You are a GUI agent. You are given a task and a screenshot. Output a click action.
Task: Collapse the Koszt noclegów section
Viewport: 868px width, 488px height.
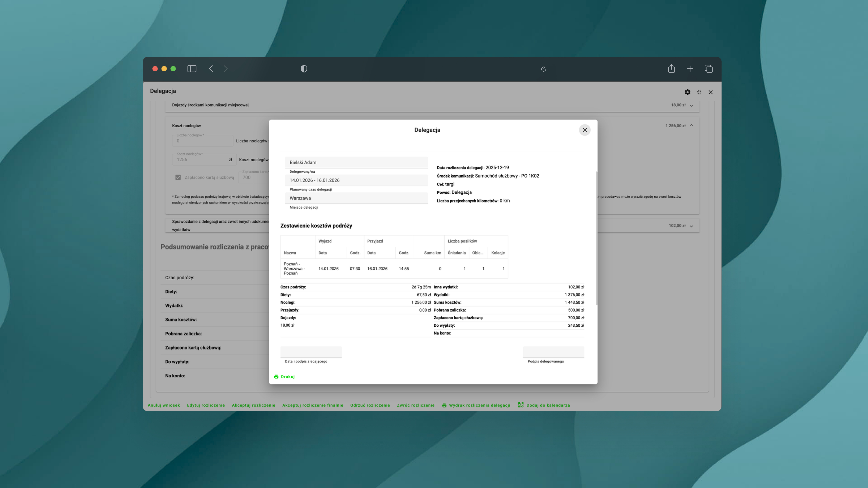pos(691,125)
